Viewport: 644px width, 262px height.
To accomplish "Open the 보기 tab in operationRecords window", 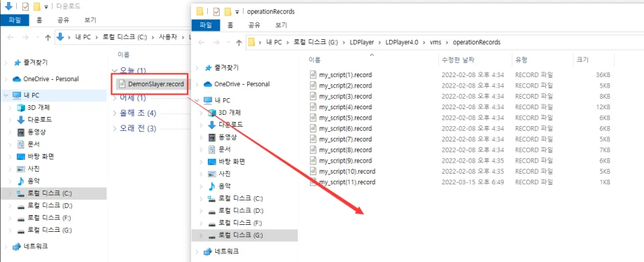I will coord(281,25).
